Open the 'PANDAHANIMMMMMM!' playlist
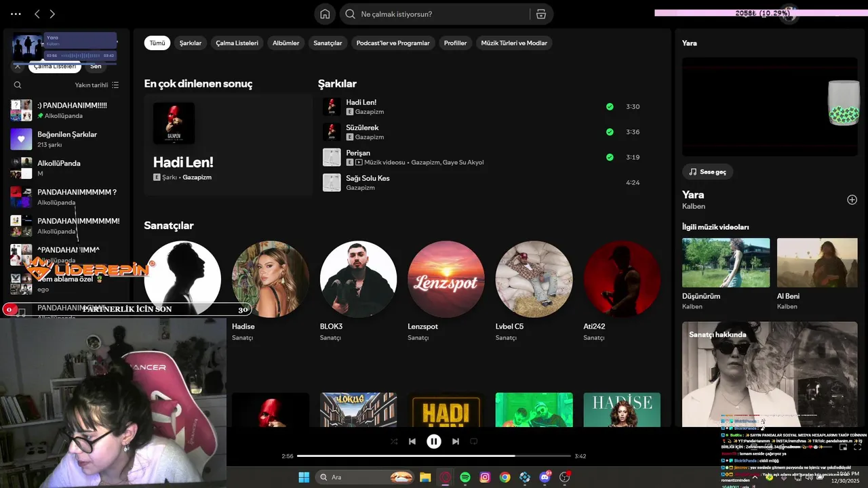 [66, 225]
